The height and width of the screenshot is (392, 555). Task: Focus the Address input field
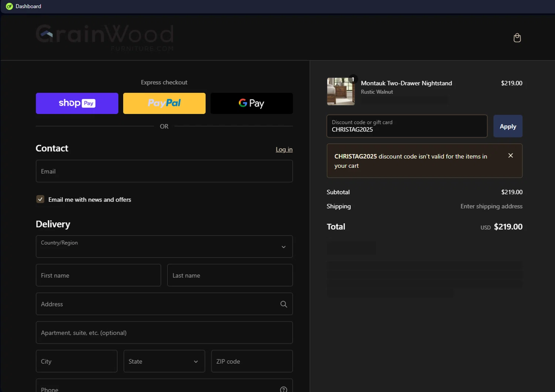tap(164, 304)
